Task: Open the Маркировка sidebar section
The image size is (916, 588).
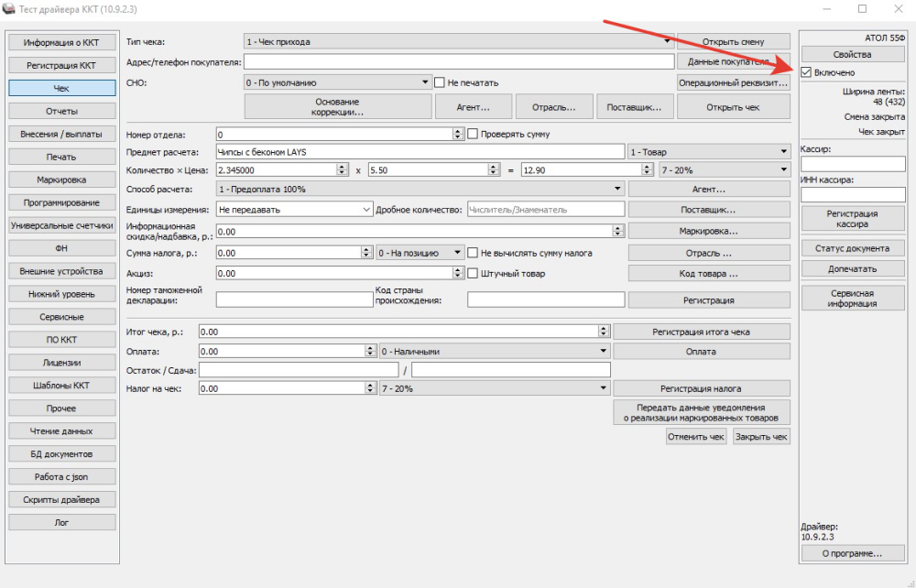Action: [x=62, y=180]
